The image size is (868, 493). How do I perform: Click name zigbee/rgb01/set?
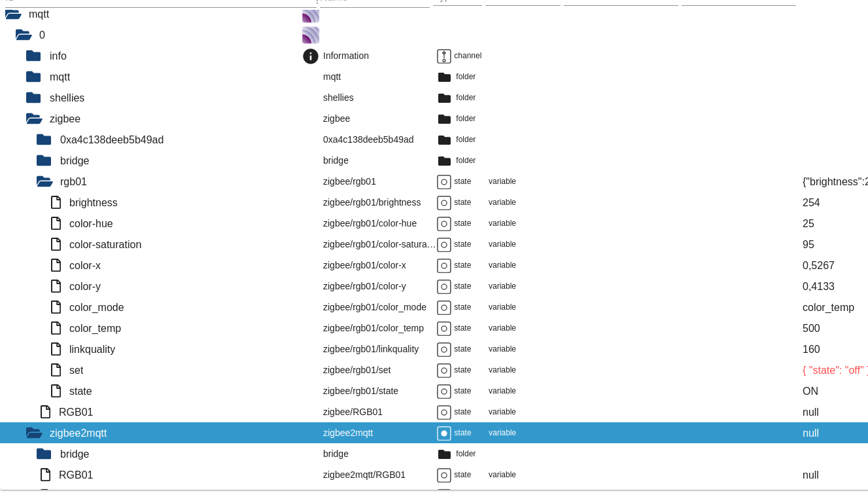[356, 370]
